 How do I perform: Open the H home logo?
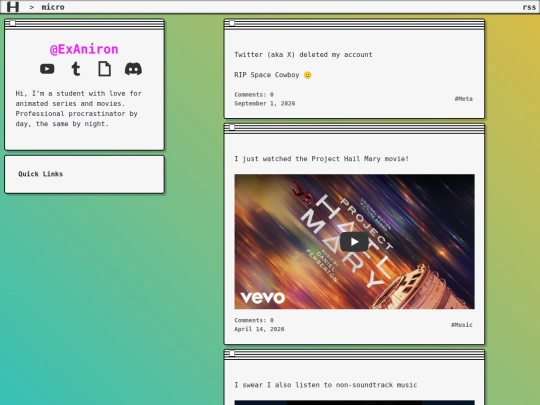click(x=13, y=7)
